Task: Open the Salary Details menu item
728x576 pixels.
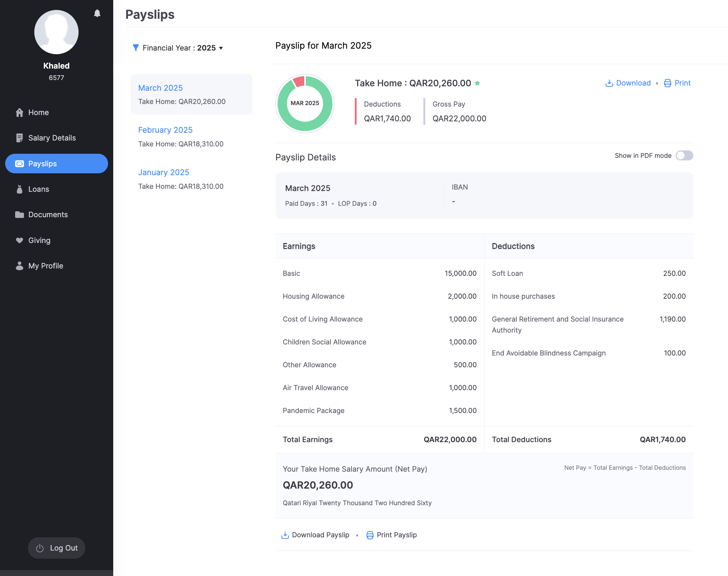Action: point(52,138)
